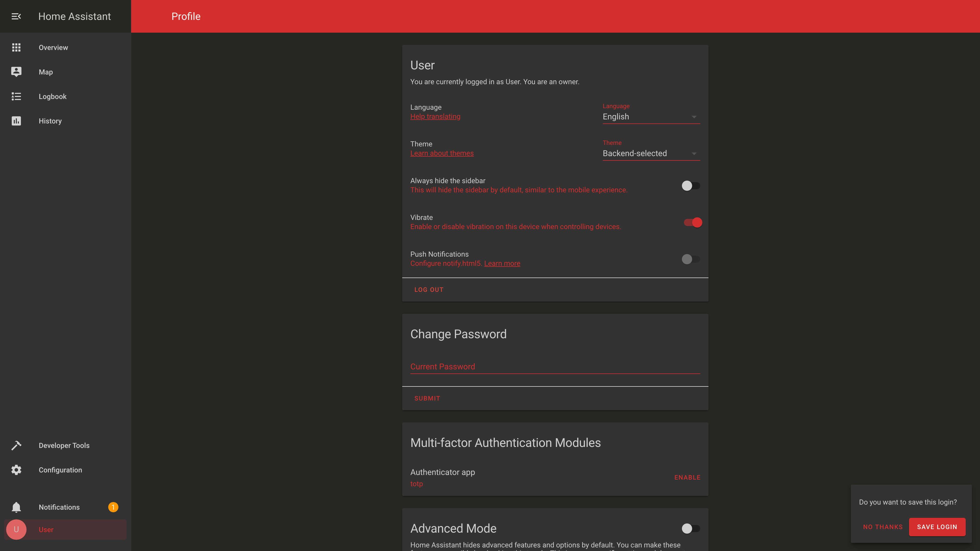Viewport: 980px width, 551px height.
Task: Click the Logbook icon in sidebar
Action: click(16, 96)
